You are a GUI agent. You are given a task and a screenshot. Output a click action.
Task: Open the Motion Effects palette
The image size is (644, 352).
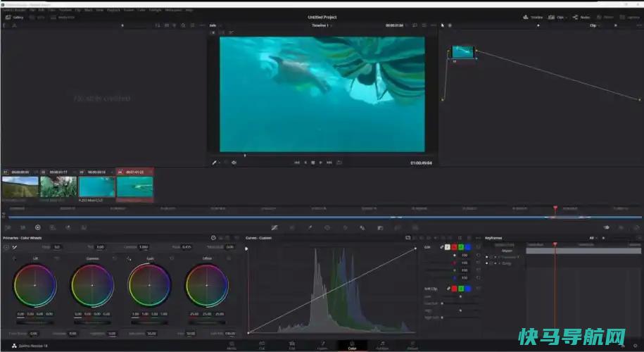(83, 227)
